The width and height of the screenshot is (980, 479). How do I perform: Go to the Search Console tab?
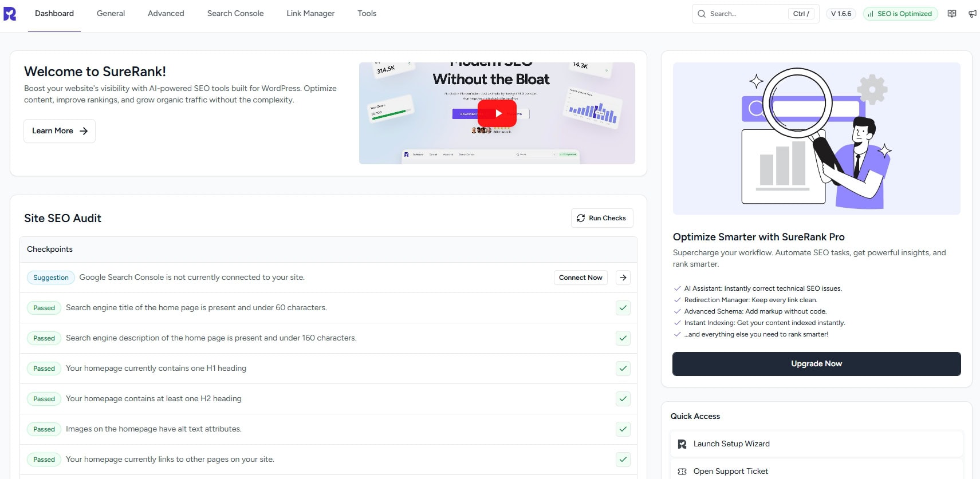[x=235, y=14]
